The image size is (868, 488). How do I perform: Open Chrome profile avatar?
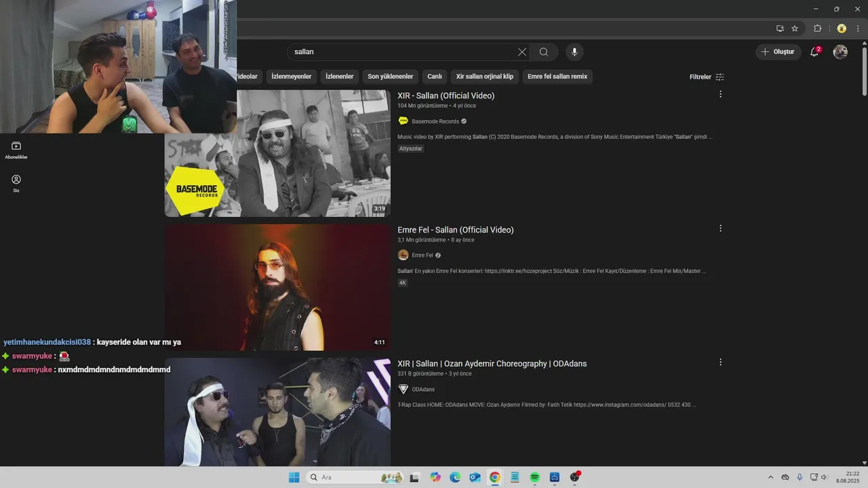point(842,28)
